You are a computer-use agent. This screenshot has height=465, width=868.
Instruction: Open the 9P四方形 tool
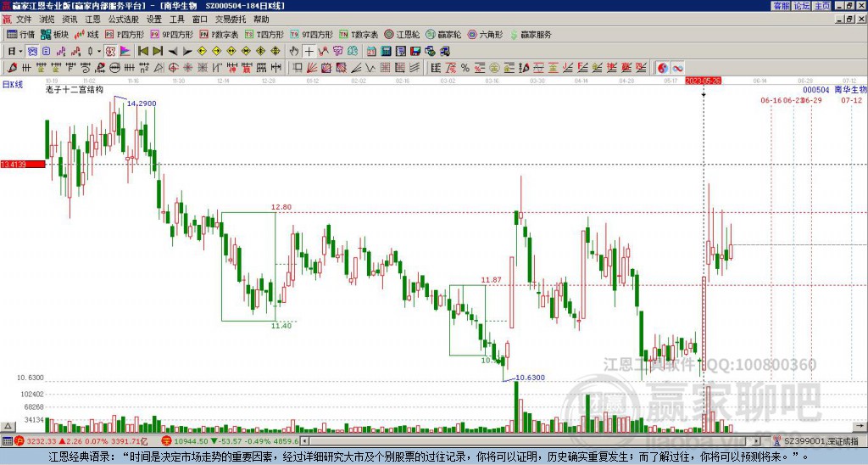pyautogui.click(x=172, y=34)
